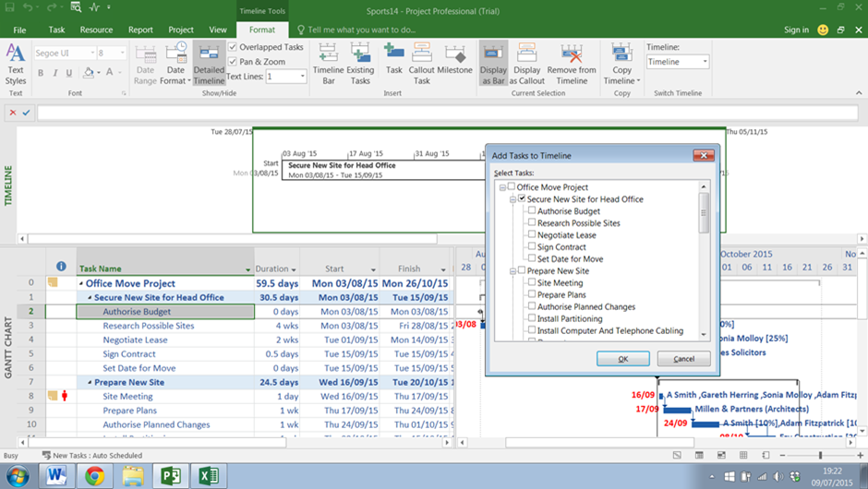The image size is (868, 489).
Task: Open highlight color dropdown in Font group
Action: click(x=99, y=73)
